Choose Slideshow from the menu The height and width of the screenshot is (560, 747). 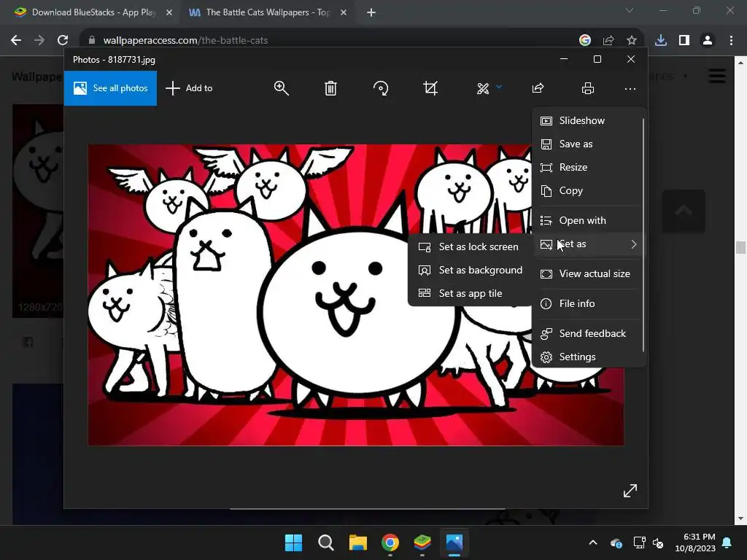[x=587, y=120]
